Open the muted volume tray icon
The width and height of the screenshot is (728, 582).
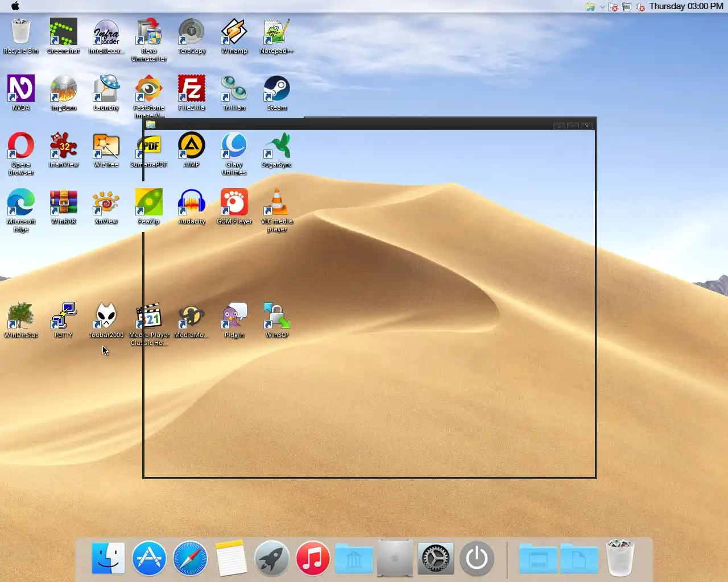pos(640,7)
